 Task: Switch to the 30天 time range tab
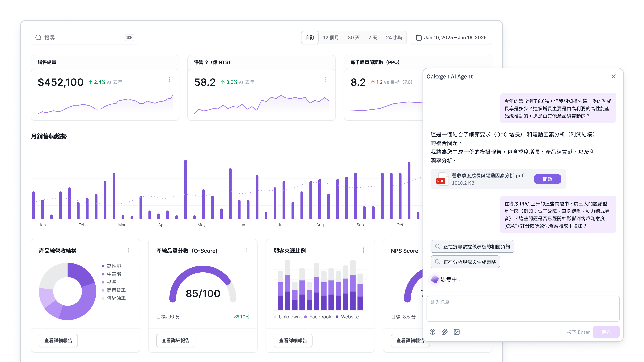coord(353,37)
